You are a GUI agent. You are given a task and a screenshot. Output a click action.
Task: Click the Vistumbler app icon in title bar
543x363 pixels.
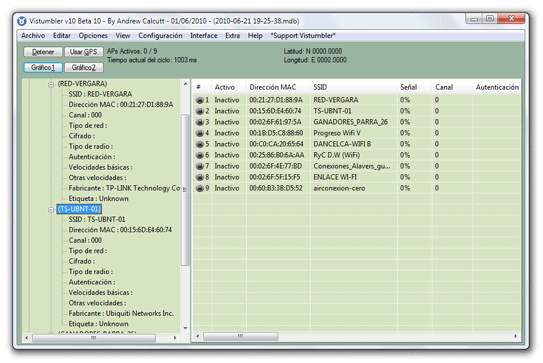[x=22, y=21]
